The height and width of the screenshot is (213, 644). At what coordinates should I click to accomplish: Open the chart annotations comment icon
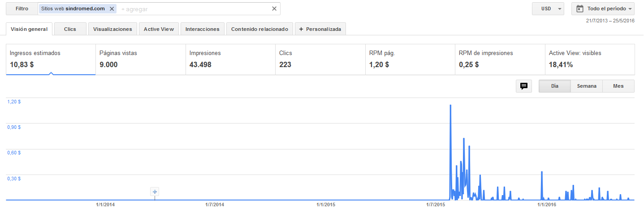tap(523, 86)
